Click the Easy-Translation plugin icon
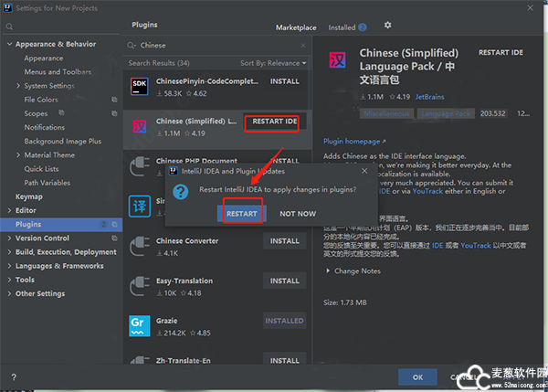This screenshot has width=548, height=392. [141, 286]
